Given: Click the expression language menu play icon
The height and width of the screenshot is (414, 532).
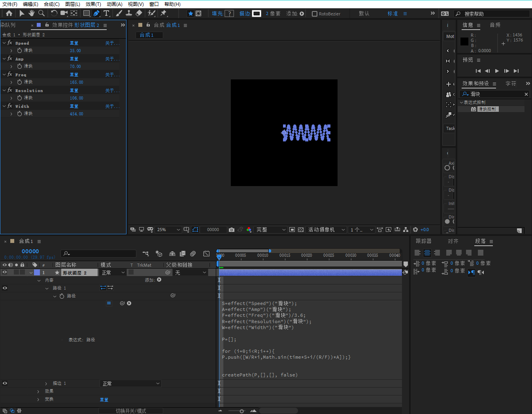Looking at the screenshot, I should [x=129, y=303].
